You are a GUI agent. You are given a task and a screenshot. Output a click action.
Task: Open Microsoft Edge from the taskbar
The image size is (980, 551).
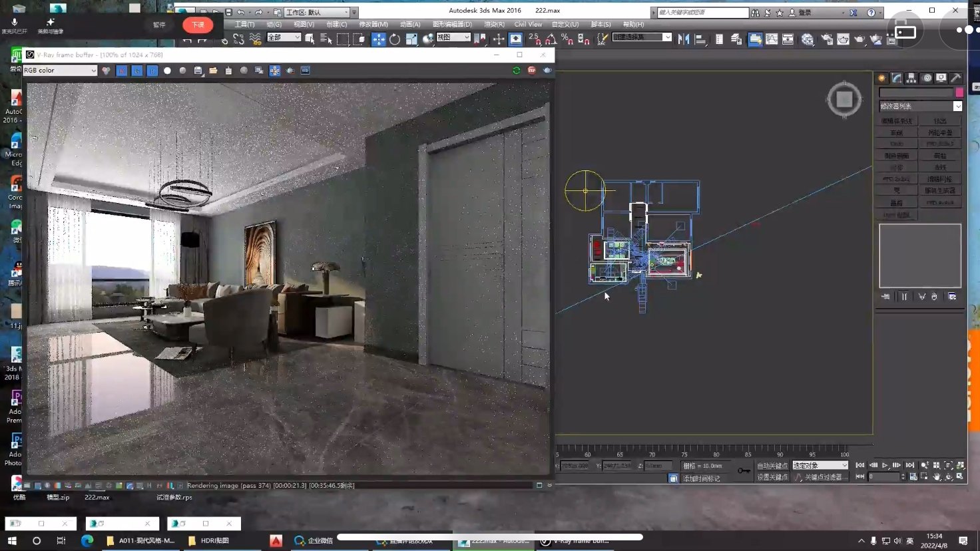[x=87, y=540]
